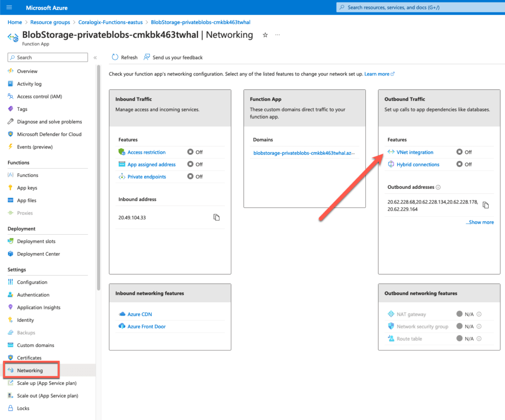Click the VNet integration icon
Screen dimensions: 505x420
(391, 152)
